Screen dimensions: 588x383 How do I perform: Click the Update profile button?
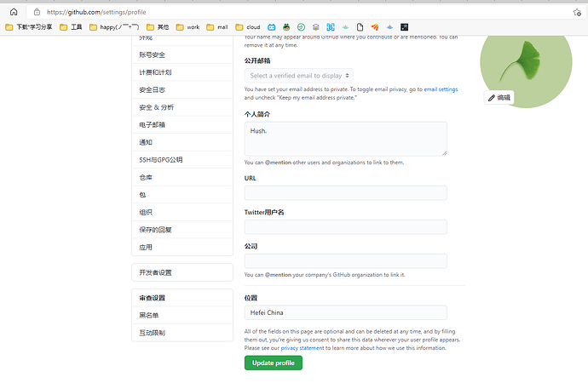pyautogui.click(x=274, y=363)
